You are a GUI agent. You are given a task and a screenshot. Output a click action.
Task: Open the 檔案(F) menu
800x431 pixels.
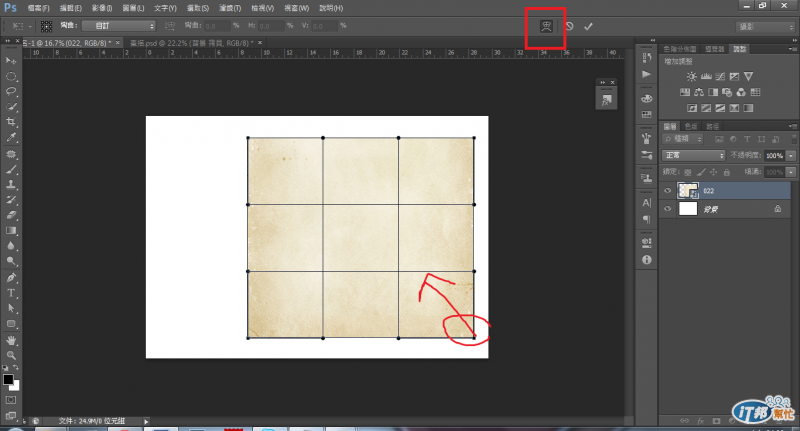click(x=38, y=8)
